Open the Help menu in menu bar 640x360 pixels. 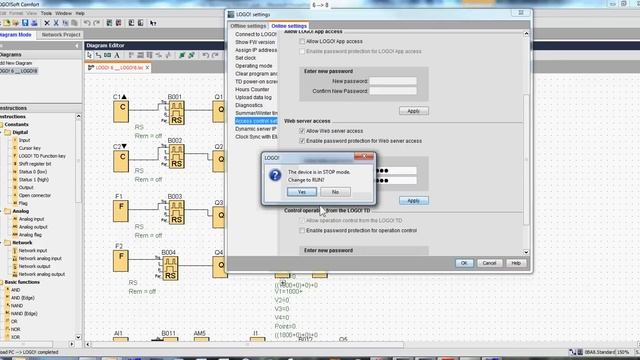point(80,13)
